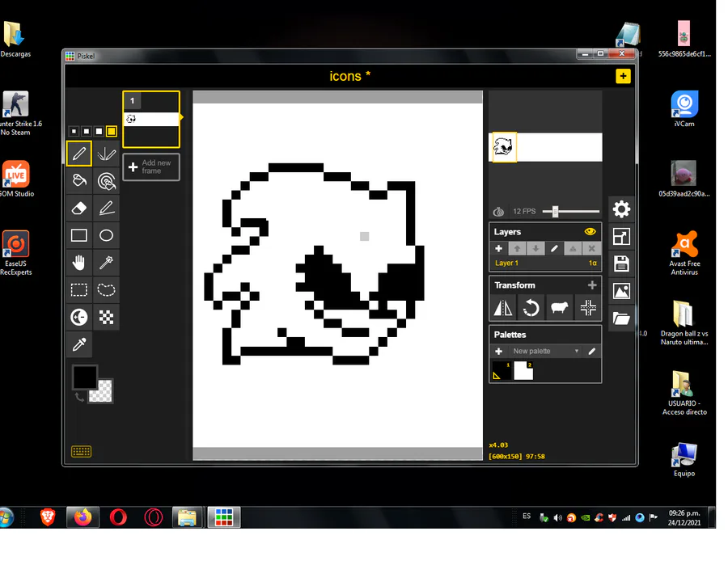Adjust the 12 FPS slider
Screen dimensions: 728x582
point(570,212)
